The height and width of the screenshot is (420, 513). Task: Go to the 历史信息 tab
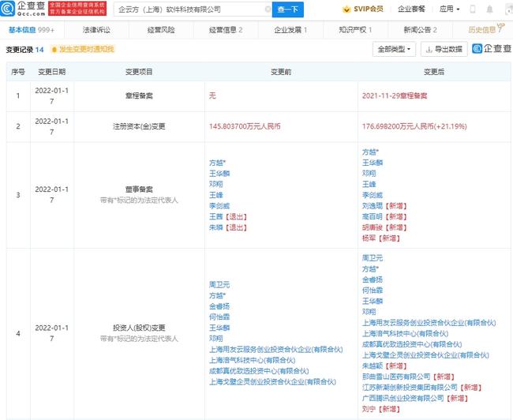[x=484, y=29]
